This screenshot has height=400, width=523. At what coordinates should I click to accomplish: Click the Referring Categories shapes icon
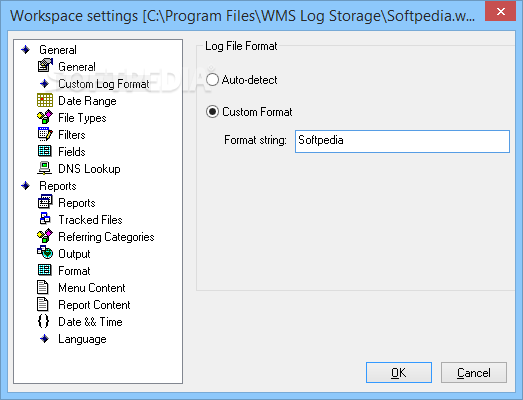45,236
